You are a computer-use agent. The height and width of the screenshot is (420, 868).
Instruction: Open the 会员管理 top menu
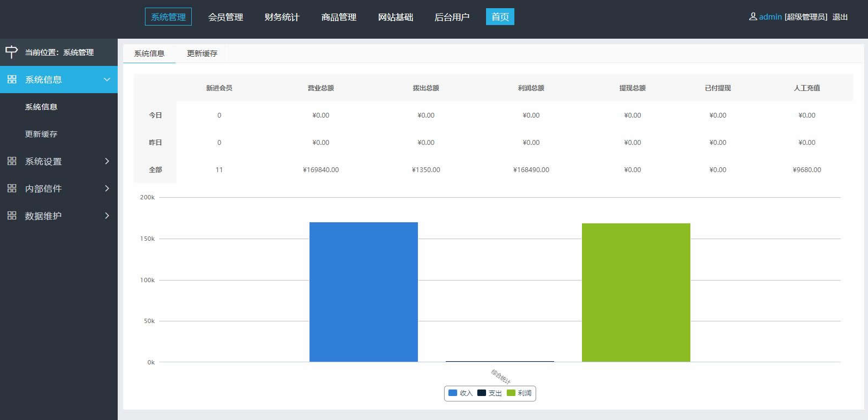click(226, 17)
